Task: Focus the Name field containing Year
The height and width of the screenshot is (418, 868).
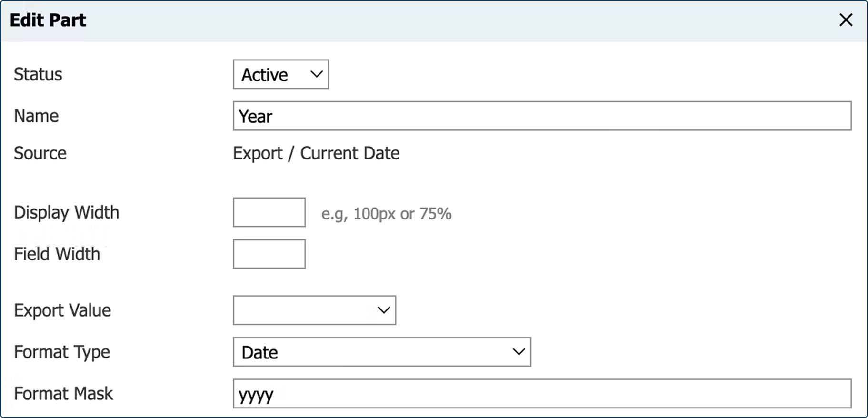Action: coord(542,116)
